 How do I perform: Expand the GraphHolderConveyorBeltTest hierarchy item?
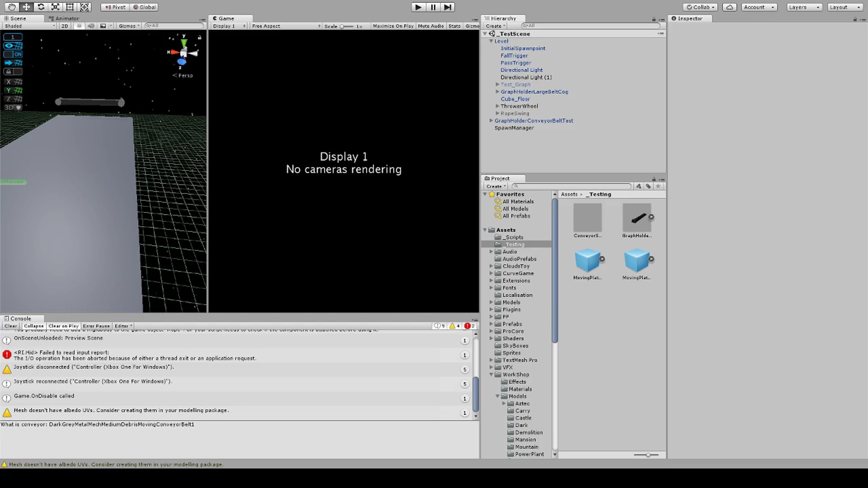(x=491, y=120)
